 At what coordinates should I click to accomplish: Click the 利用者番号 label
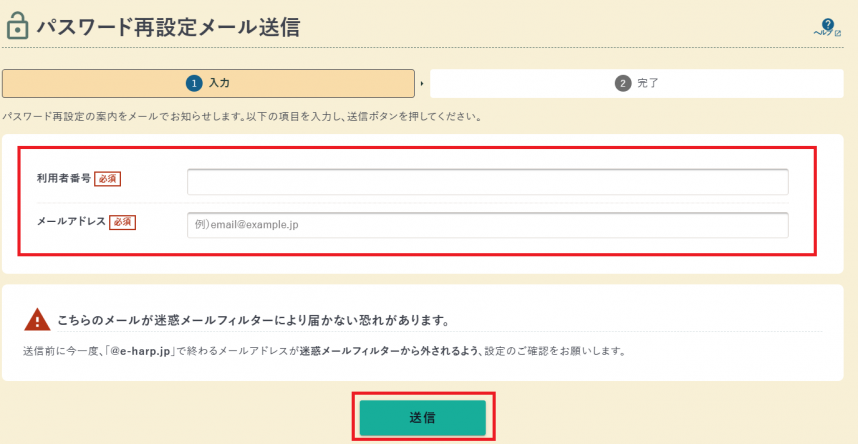coord(63,178)
